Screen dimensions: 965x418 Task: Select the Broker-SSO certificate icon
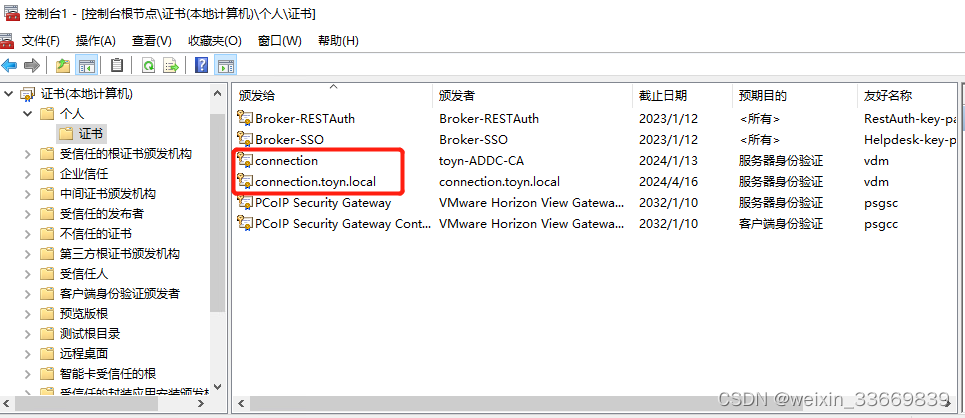[x=245, y=139]
